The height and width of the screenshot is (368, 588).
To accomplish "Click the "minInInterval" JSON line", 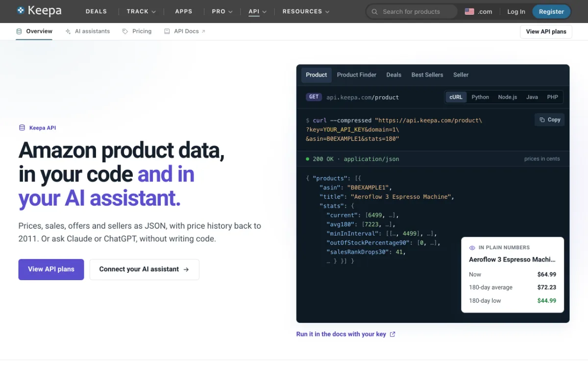I will tap(382, 234).
